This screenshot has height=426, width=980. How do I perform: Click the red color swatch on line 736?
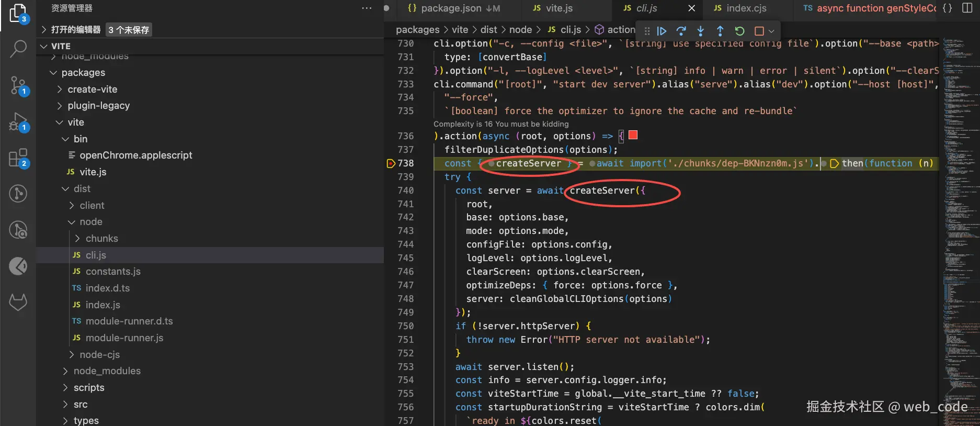633,135
